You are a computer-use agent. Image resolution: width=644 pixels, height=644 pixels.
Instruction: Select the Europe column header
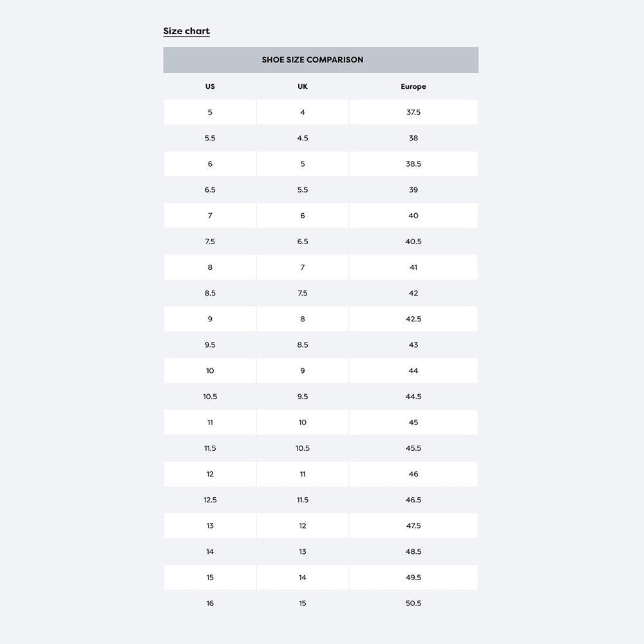click(413, 86)
